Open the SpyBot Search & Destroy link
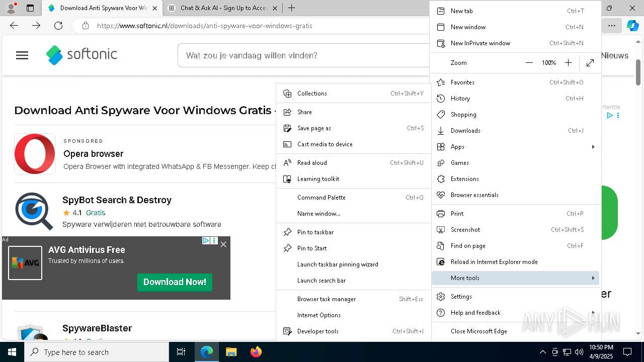The image size is (644, 362). (117, 200)
